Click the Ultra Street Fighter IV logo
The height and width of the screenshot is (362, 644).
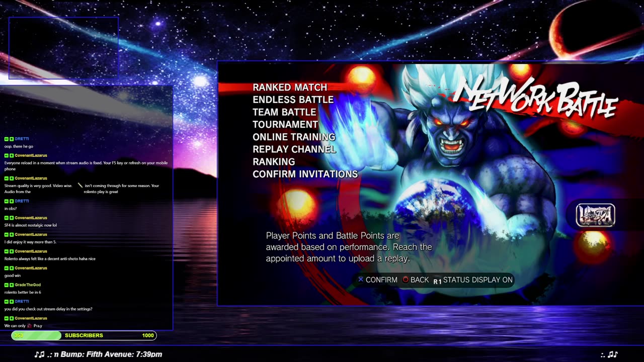[596, 215]
